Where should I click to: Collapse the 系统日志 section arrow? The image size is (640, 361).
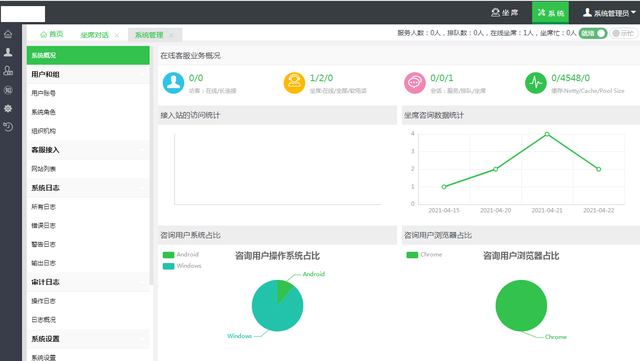142,188
